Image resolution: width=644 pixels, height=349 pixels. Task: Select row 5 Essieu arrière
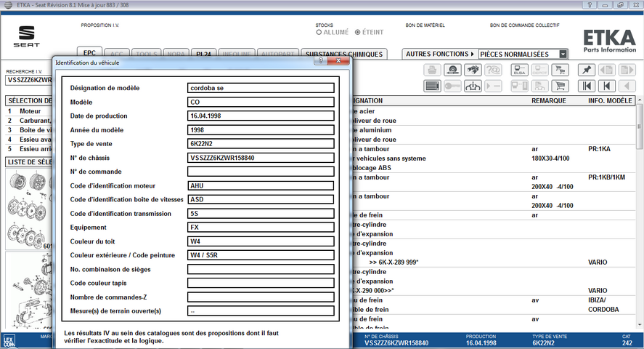[29, 149]
